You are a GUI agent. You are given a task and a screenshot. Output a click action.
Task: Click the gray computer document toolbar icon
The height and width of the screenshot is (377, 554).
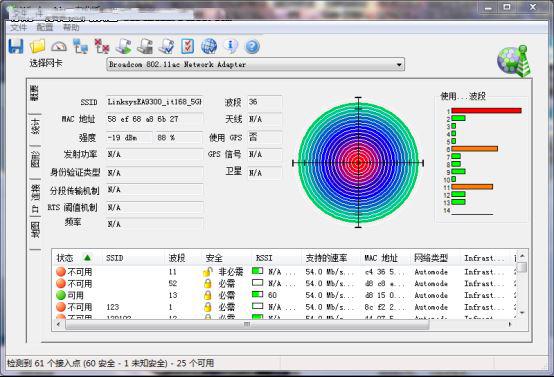coord(145,46)
